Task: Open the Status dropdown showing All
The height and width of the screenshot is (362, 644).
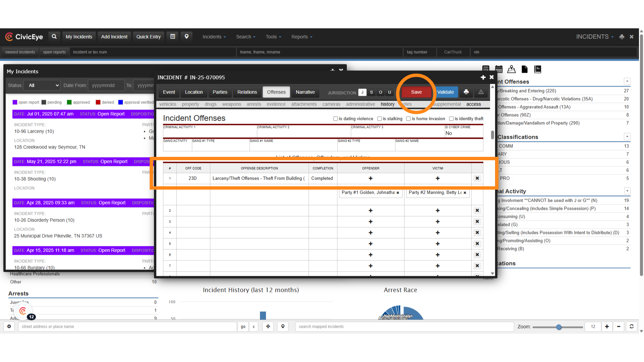Action: 42,85
